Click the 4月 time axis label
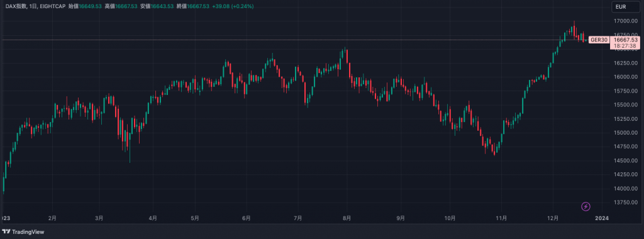 click(153, 218)
